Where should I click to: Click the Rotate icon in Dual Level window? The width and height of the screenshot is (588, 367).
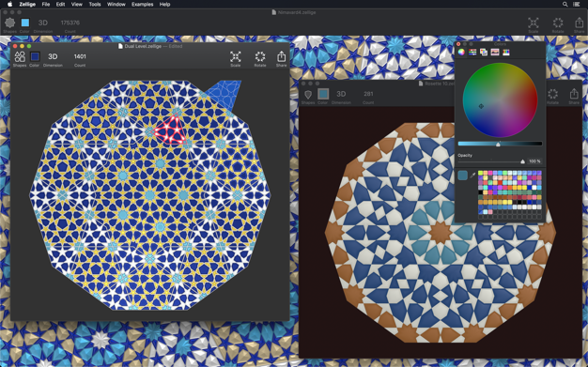(260, 56)
